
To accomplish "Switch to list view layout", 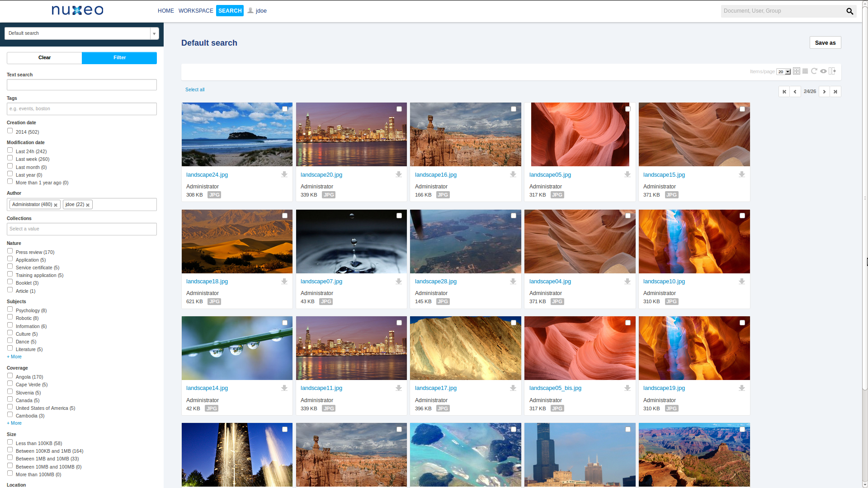I will click(805, 71).
